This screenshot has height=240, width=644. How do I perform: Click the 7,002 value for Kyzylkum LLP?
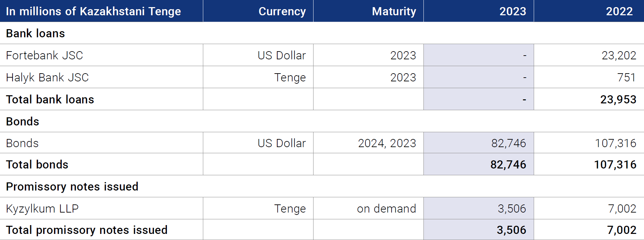point(622,208)
